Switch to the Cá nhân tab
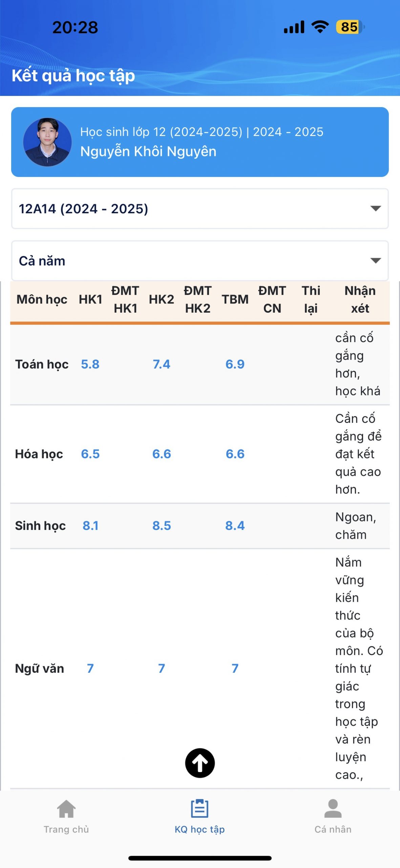Viewport: 400px width, 868px height. (x=333, y=816)
